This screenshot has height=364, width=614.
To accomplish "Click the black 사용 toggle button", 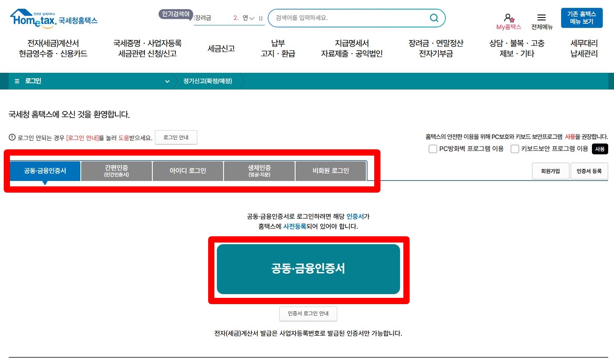I will (x=599, y=149).
